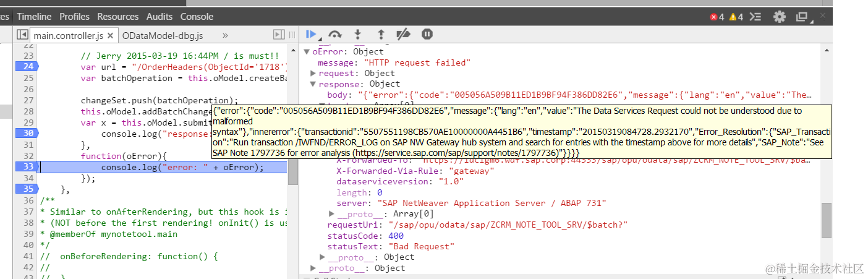Open the Console panel

[x=197, y=17]
